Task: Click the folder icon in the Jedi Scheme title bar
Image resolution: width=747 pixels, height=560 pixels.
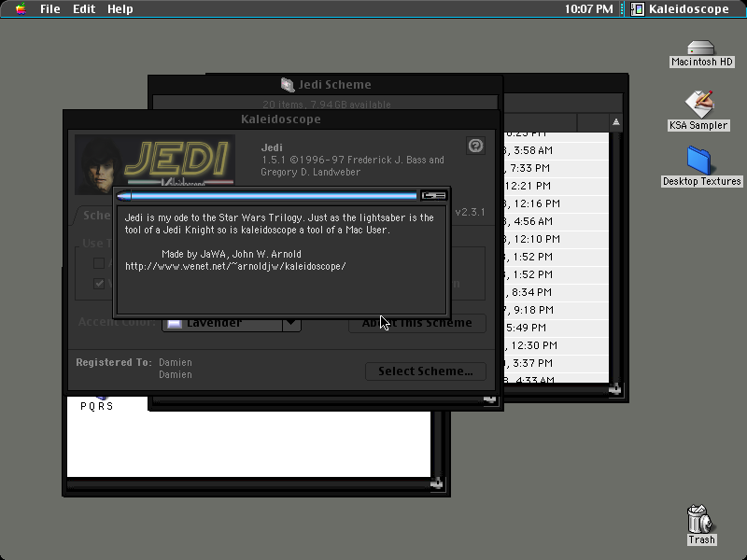Action: 288,85
